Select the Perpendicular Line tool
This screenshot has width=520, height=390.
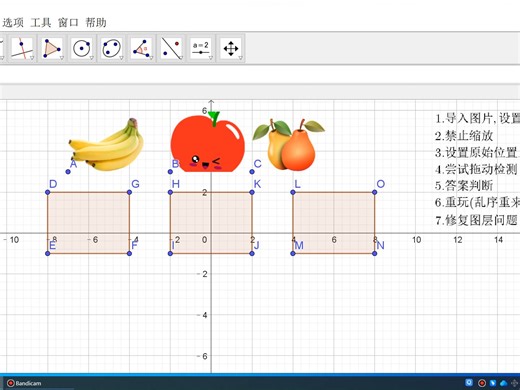[22, 48]
